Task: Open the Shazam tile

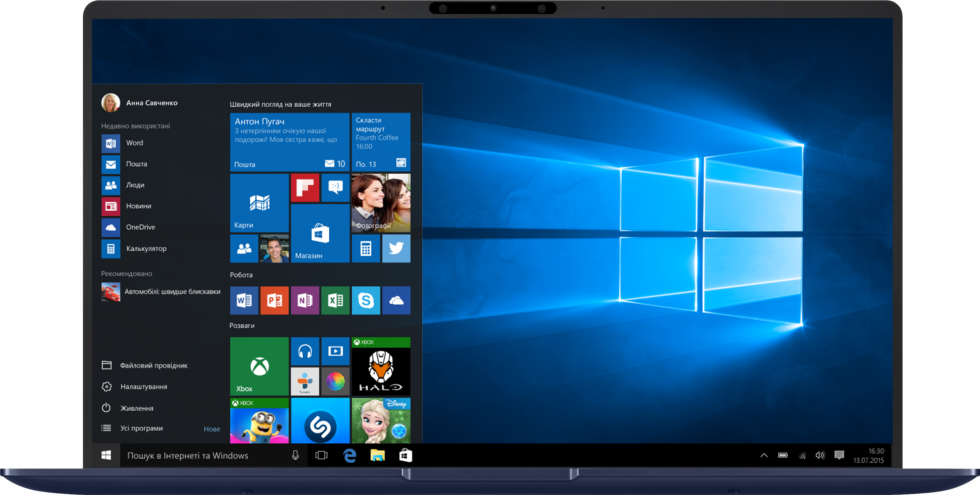Action: (x=320, y=422)
